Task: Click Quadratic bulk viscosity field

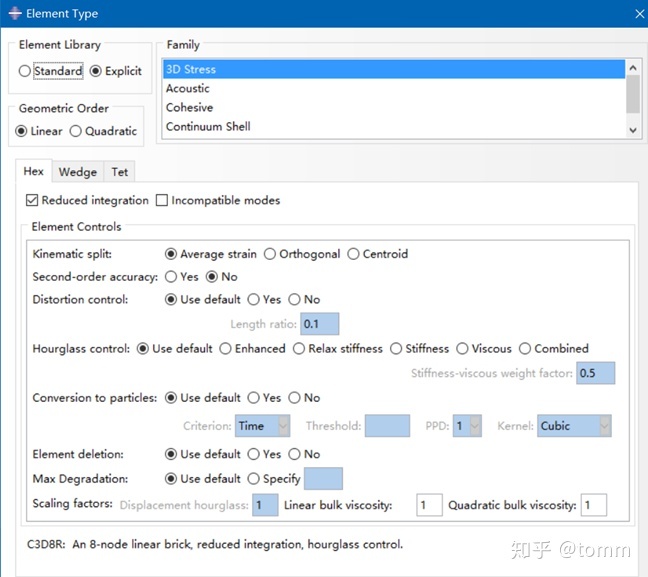Action: click(x=594, y=505)
